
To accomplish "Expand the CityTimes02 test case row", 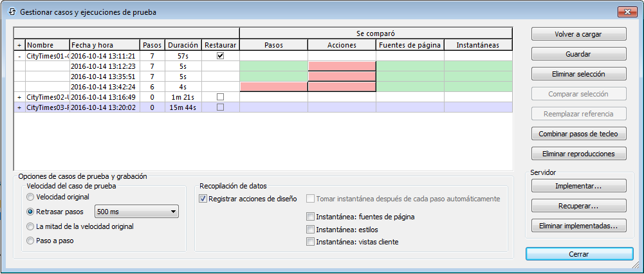I will [19, 97].
